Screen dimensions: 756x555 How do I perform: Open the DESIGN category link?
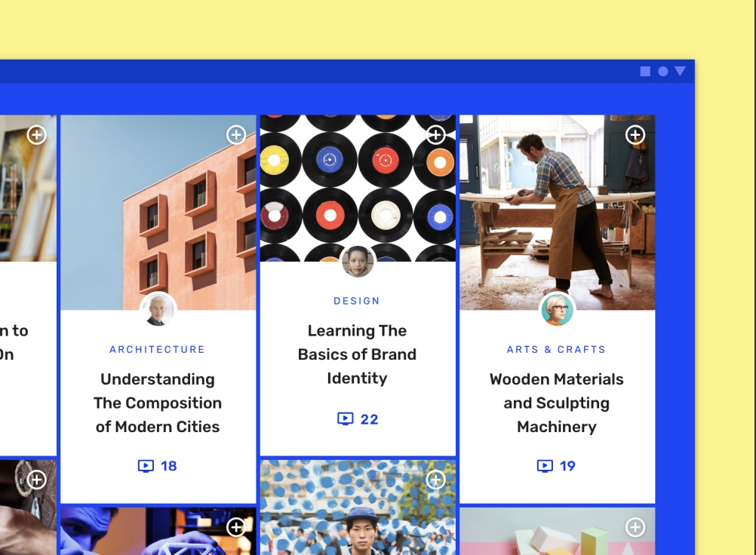357,301
